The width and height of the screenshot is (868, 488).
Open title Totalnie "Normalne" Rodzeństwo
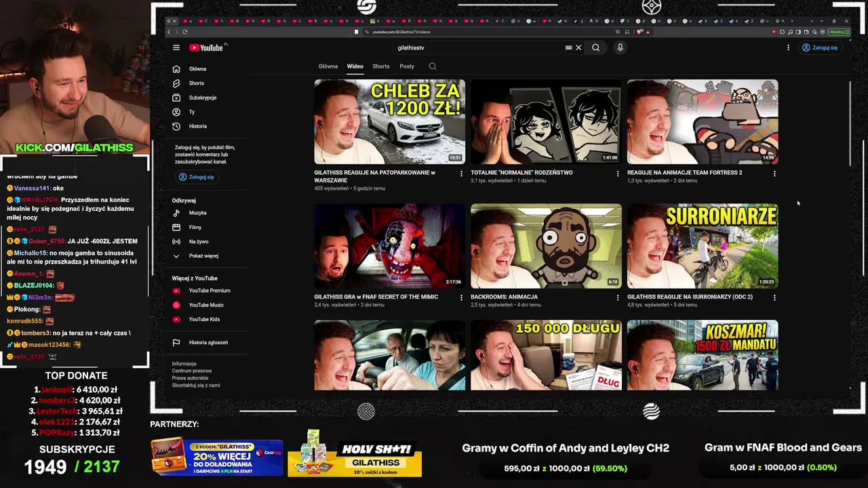coord(521,173)
